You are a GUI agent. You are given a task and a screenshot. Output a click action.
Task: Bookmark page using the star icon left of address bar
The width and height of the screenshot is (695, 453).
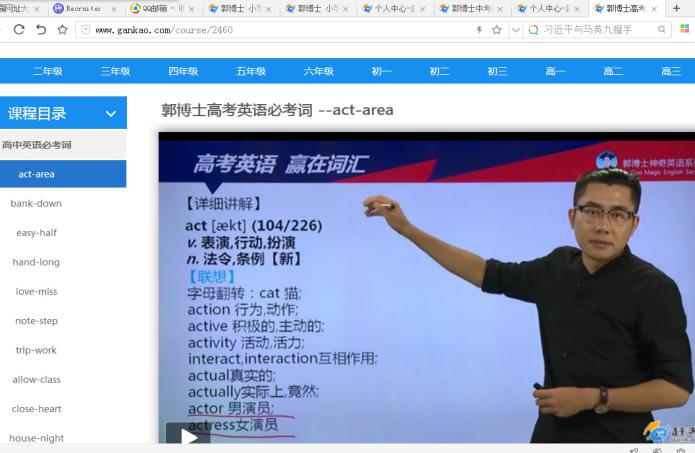(62, 30)
